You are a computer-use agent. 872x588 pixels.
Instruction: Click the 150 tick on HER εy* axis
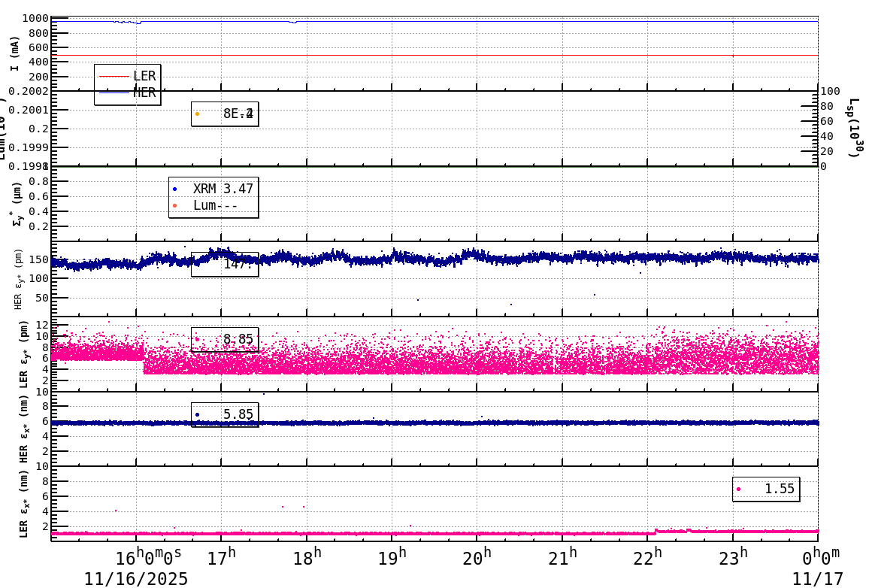39,259
